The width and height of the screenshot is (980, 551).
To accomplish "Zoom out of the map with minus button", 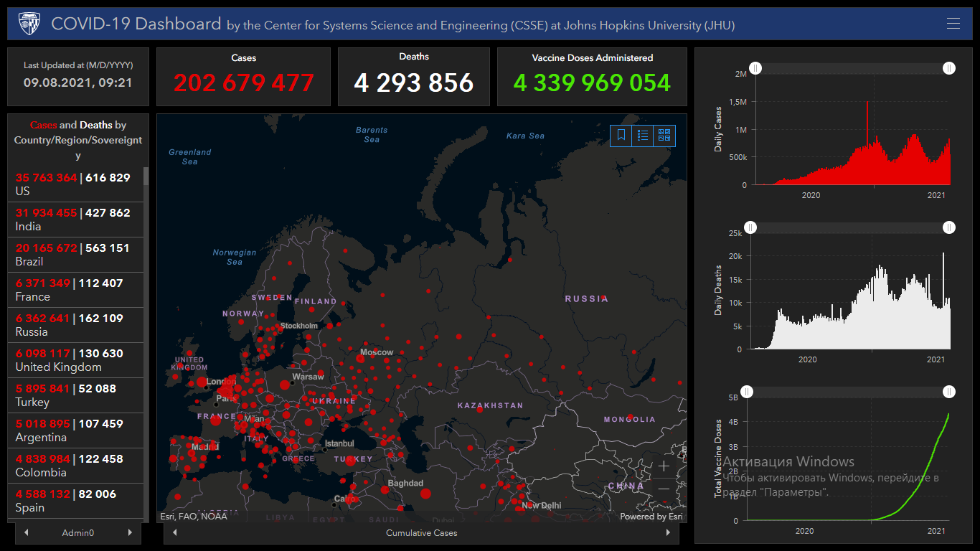I will point(664,489).
